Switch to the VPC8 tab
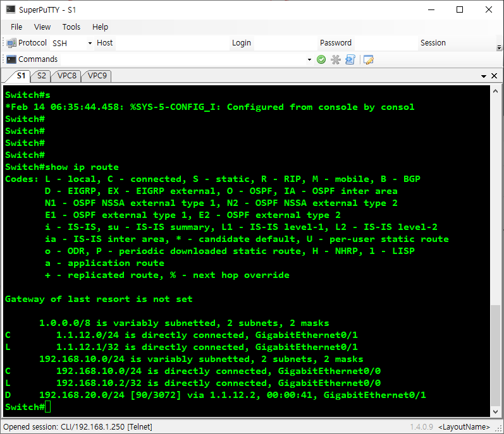The width and height of the screenshot is (504, 434). (x=67, y=76)
